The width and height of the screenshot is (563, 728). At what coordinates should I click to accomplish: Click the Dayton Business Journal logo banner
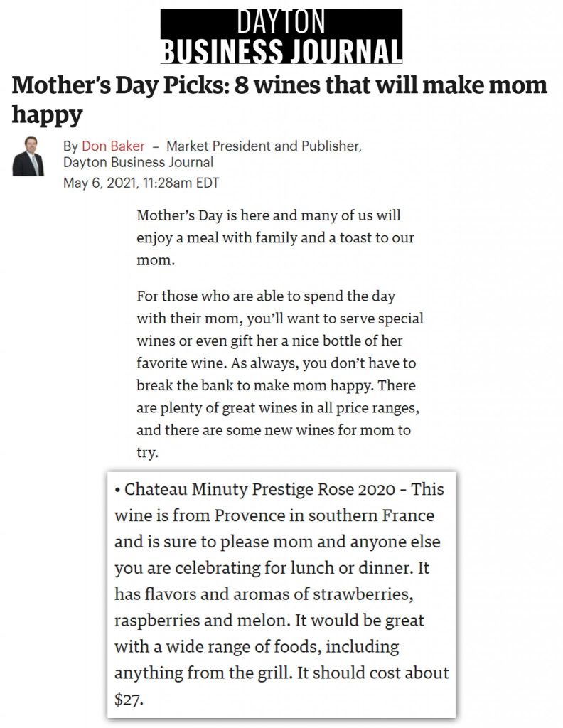coord(281,36)
